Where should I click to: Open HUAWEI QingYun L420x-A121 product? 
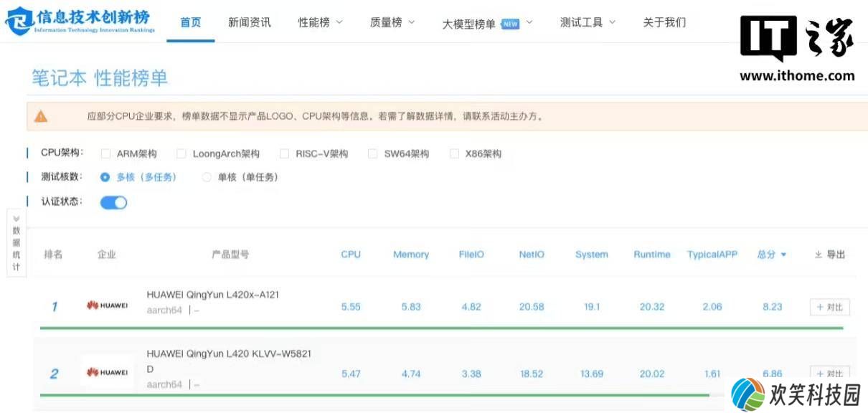click(213, 295)
